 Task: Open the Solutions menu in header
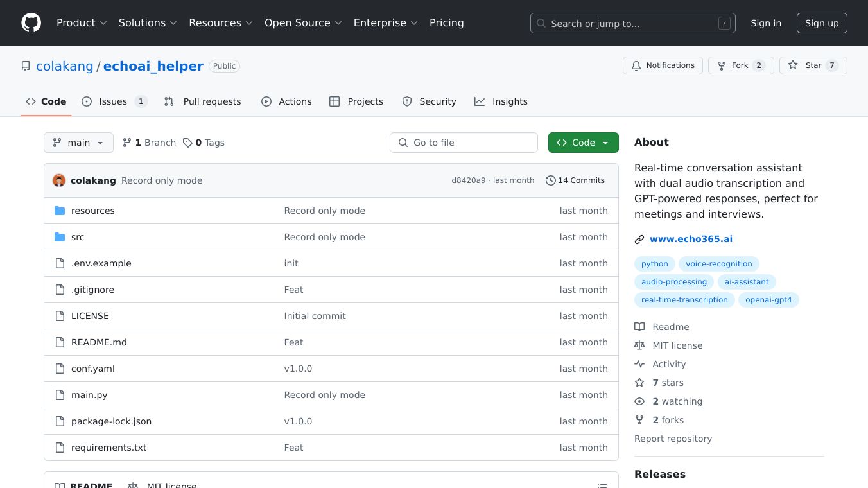coord(148,23)
